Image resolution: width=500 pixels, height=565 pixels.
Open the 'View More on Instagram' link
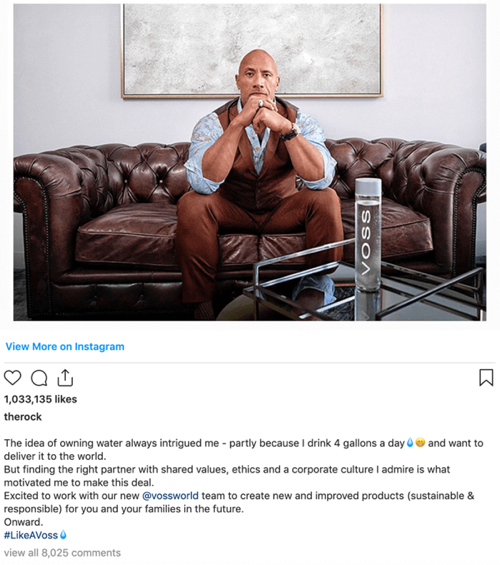(x=65, y=347)
